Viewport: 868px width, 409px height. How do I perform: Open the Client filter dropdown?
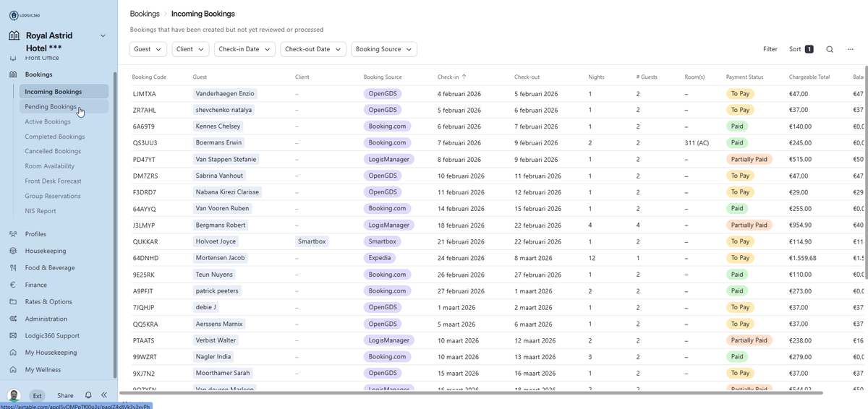pyautogui.click(x=190, y=49)
